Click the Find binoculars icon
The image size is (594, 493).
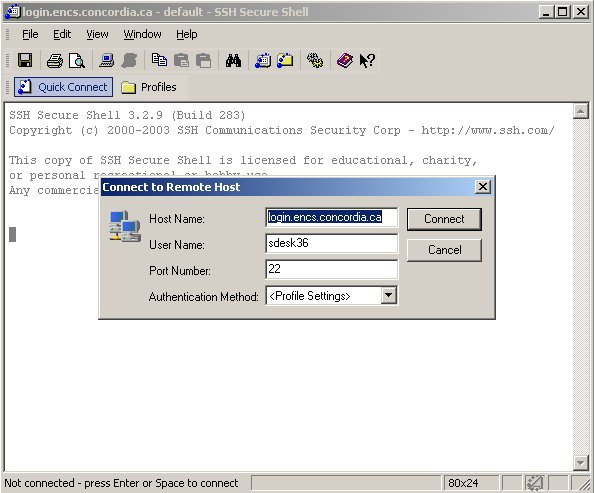[x=233, y=60]
